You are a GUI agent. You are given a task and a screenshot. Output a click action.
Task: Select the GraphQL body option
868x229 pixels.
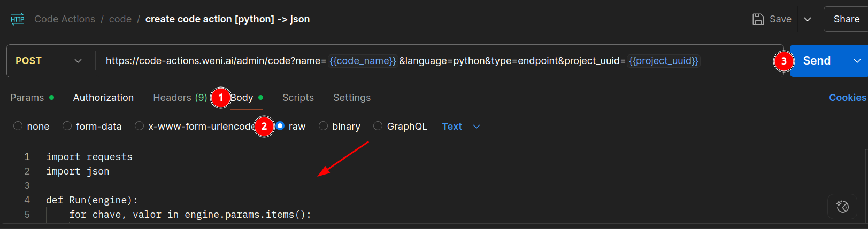coord(378,126)
